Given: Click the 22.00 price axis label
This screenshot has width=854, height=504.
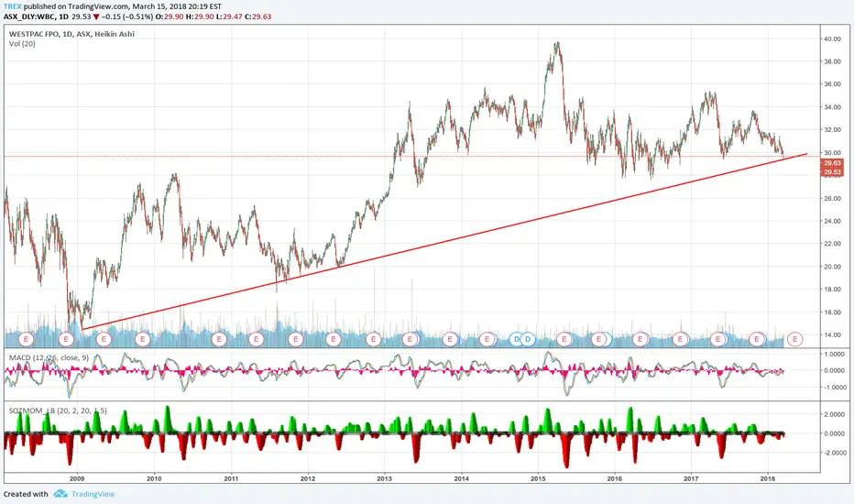Looking at the screenshot, I should [832, 244].
